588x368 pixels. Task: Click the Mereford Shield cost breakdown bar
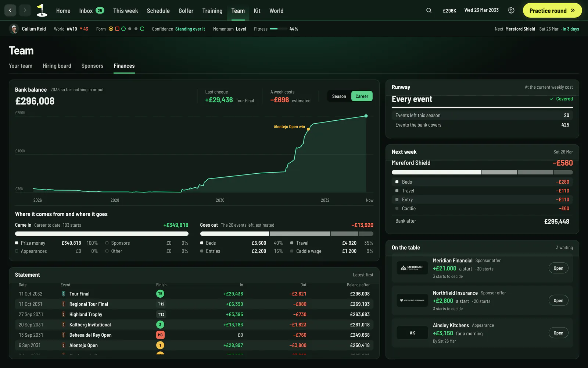pos(482,172)
